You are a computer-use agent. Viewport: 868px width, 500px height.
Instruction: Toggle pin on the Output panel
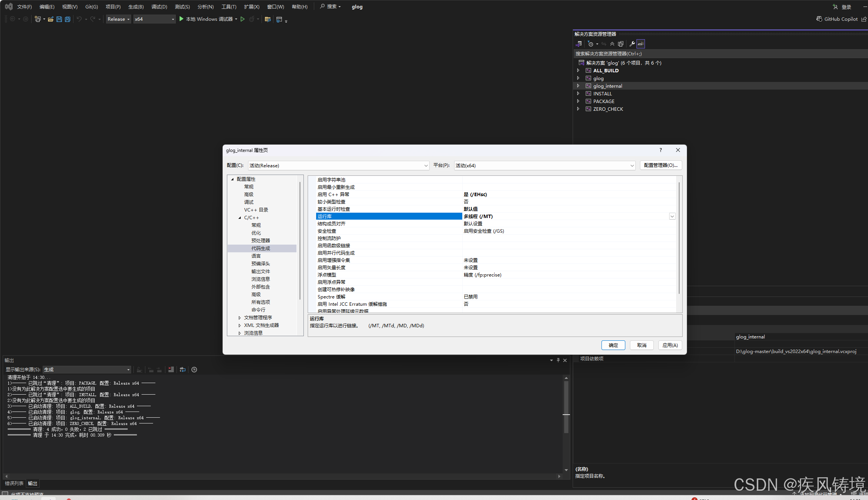click(558, 360)
